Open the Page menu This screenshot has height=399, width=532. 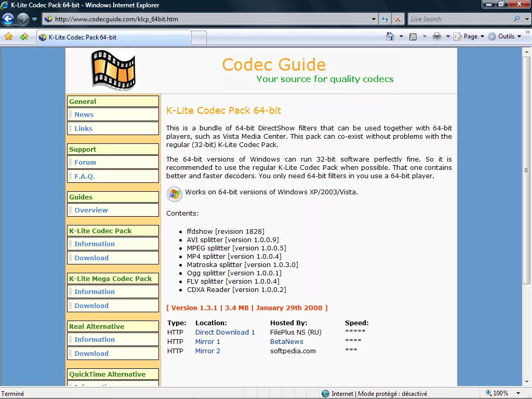coord(469,36)
